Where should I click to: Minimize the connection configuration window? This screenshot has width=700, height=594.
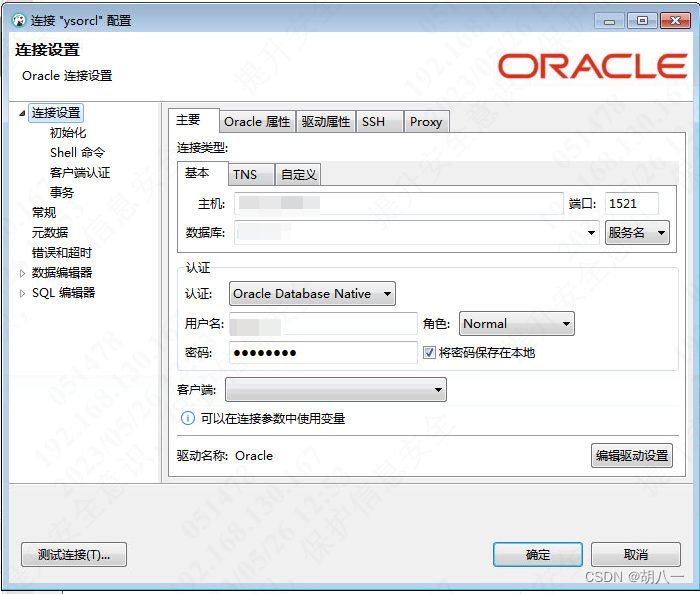(609, 21)
